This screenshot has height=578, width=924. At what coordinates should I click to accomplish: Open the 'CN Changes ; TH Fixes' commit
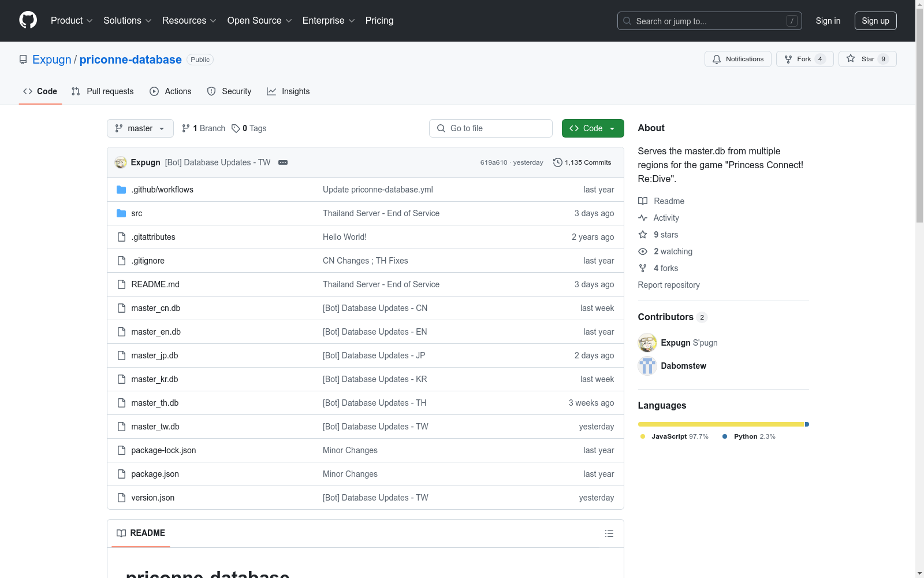(x=366, y=261)
